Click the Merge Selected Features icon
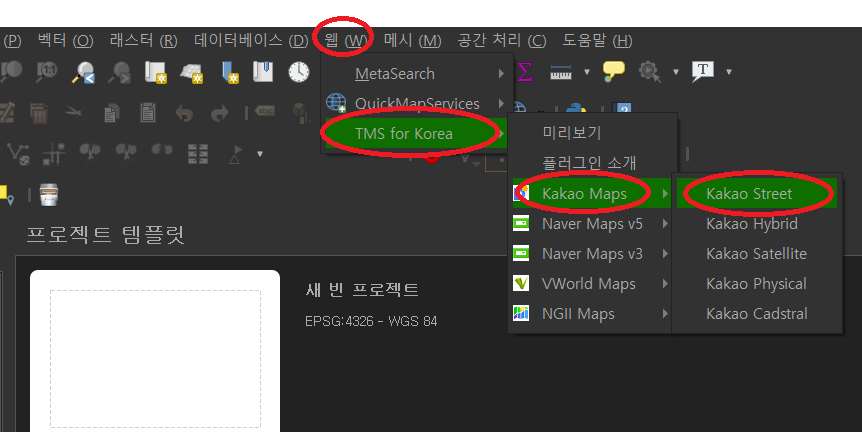This screenshot has height=432, width=862. [162, 151]
